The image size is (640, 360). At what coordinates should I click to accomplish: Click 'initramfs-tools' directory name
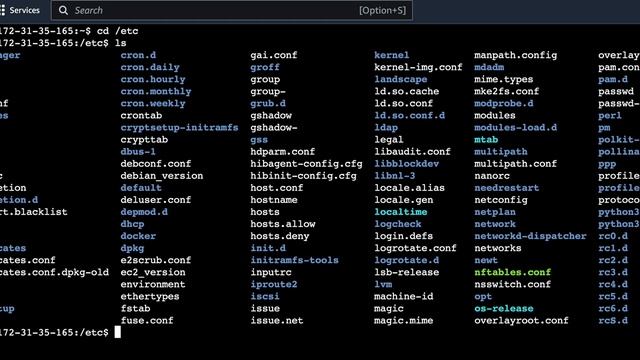pyautogui.click(x=295, y=260)
